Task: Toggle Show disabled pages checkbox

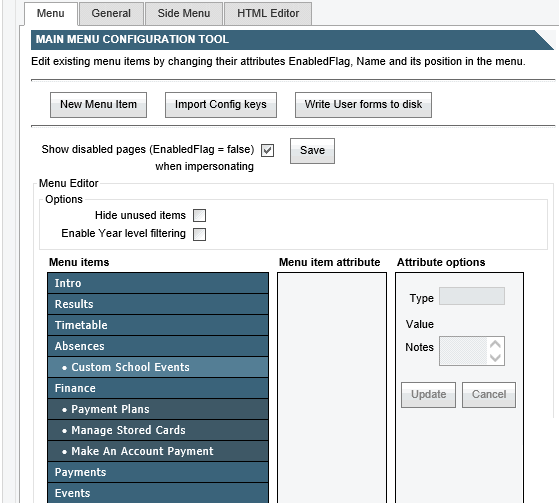Action: tap(267, 150)
